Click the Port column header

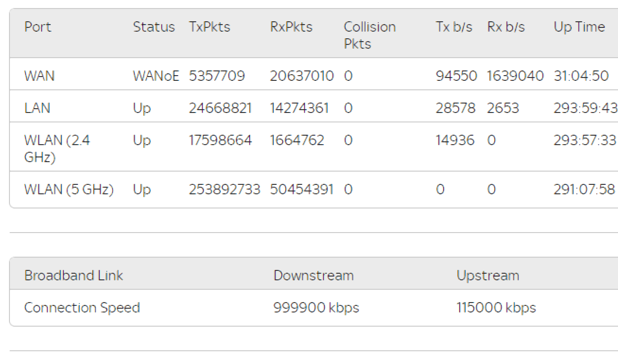(38, 27)
